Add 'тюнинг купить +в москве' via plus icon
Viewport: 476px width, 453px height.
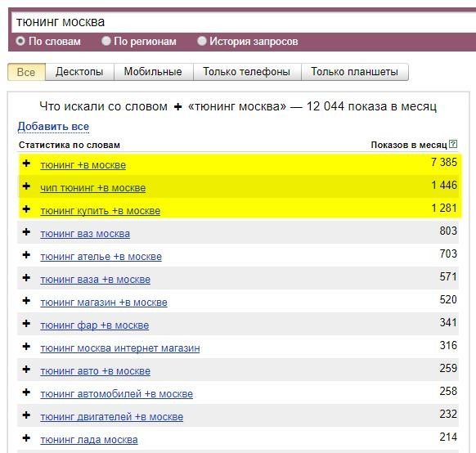[x=26, y=209]
